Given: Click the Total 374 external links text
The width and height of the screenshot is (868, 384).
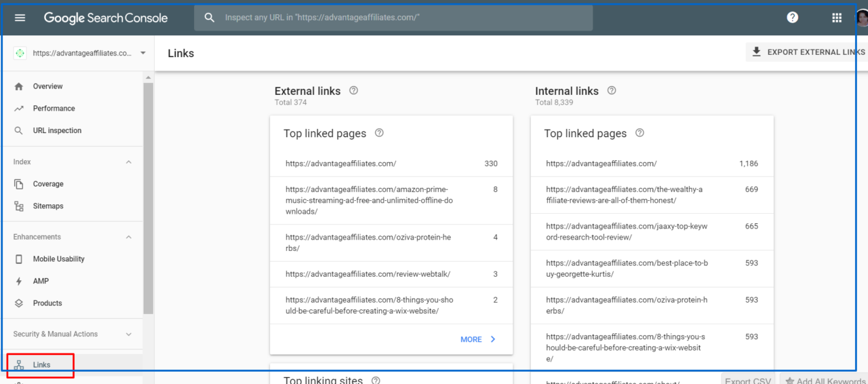Looking at the screenshot, I should pos(291,102).
